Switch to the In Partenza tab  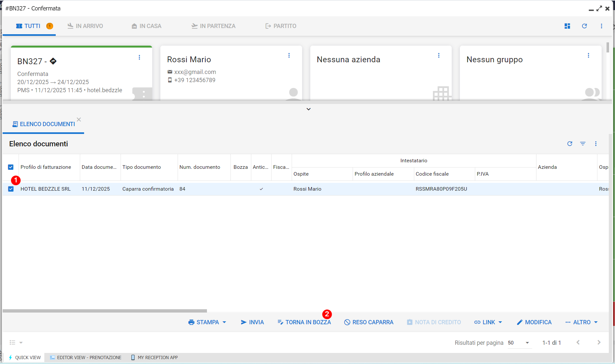click(x=213, y=26)
